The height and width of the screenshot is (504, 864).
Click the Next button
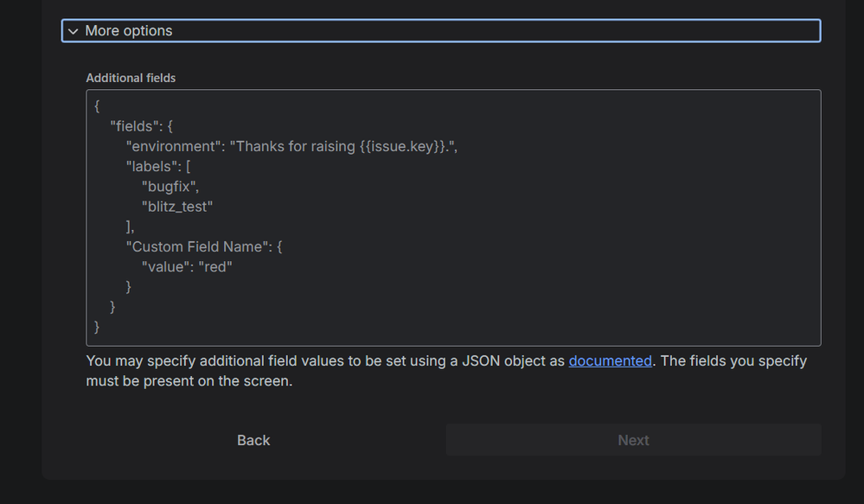coord(633,440)
